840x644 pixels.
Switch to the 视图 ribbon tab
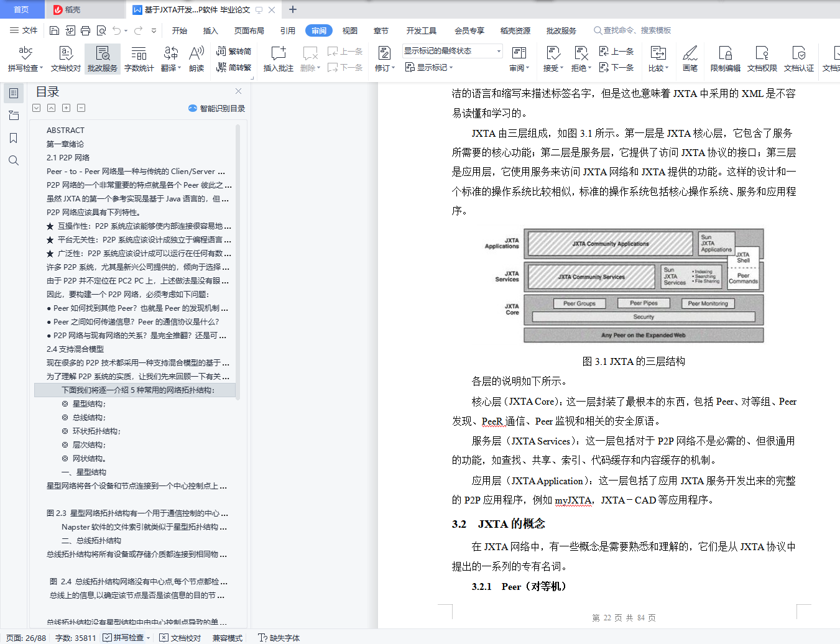(x=350, y=30)
